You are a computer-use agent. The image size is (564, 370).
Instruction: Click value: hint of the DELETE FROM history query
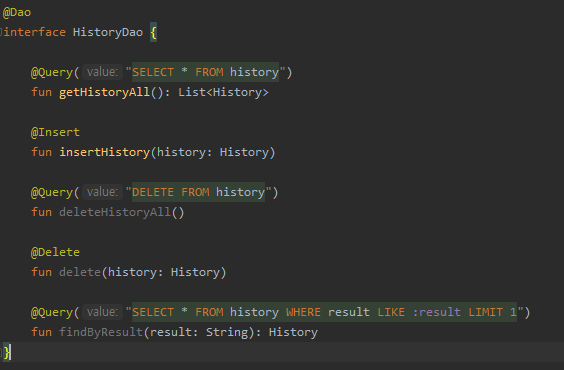tap(102, 192)
